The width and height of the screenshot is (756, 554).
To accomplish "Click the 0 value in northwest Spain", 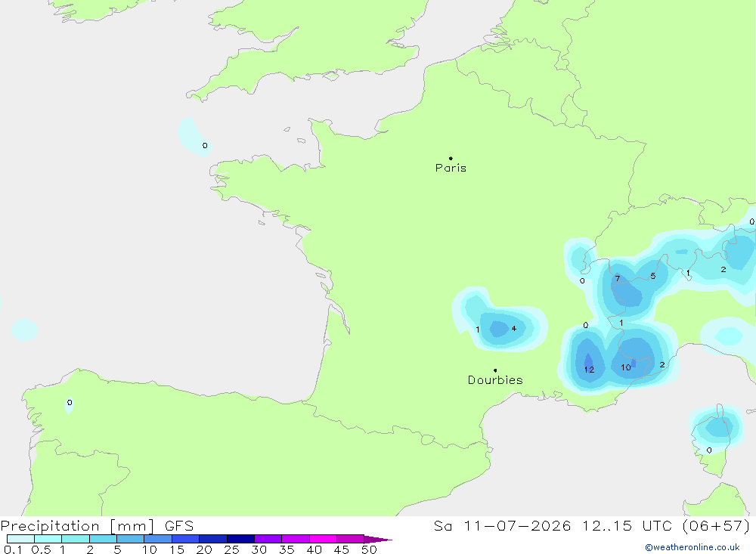I will click(x=70, y=402).
